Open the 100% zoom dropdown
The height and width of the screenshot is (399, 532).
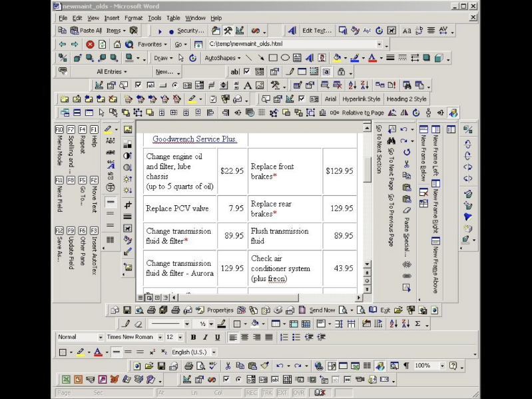442,366
